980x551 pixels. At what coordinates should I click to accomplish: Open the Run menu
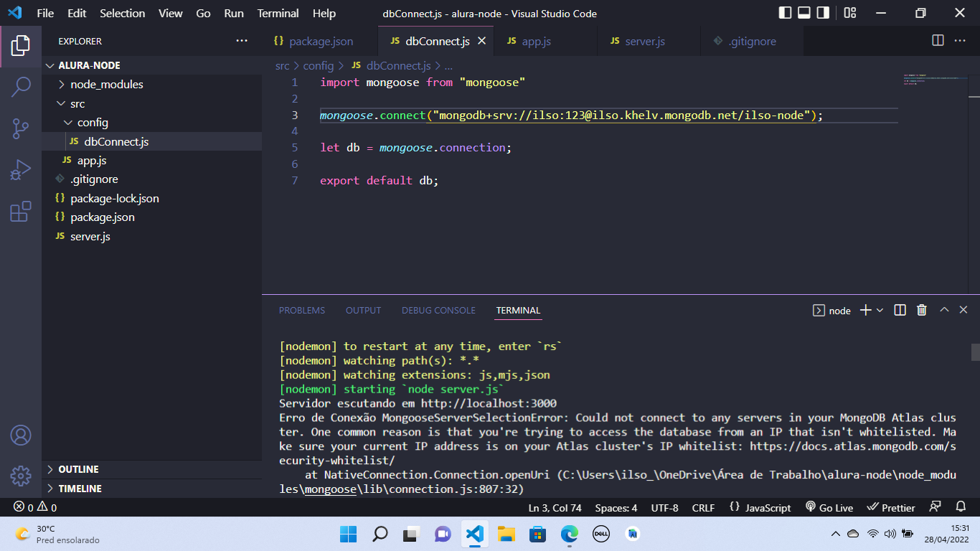(234, 13)
